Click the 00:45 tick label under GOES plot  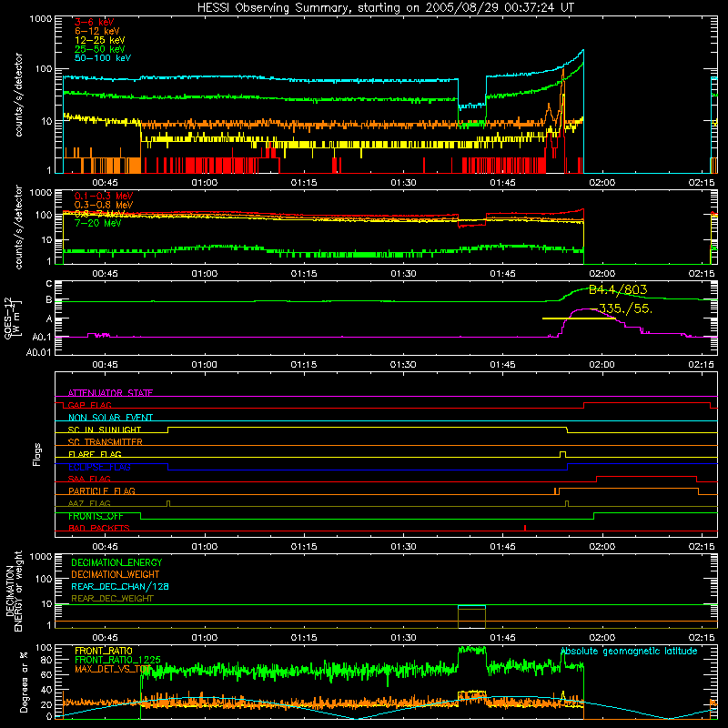tap(105, 365)
